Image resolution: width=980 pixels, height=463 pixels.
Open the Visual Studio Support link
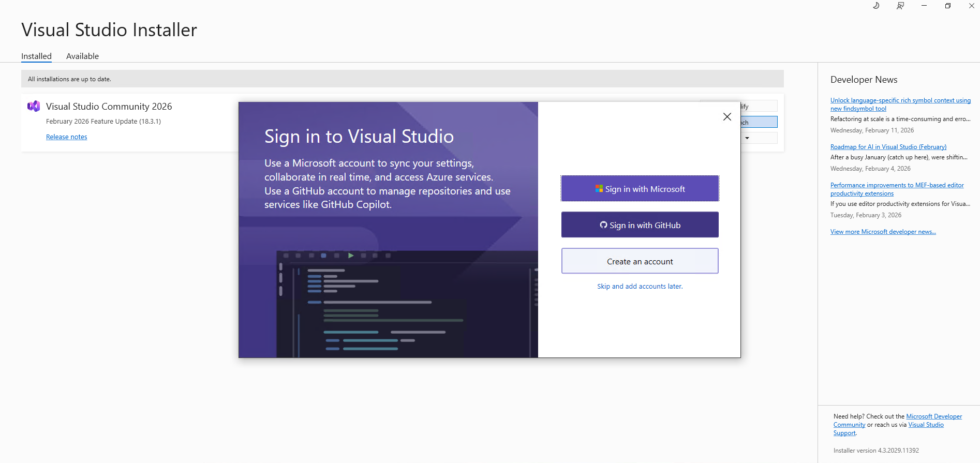point(888,429)
